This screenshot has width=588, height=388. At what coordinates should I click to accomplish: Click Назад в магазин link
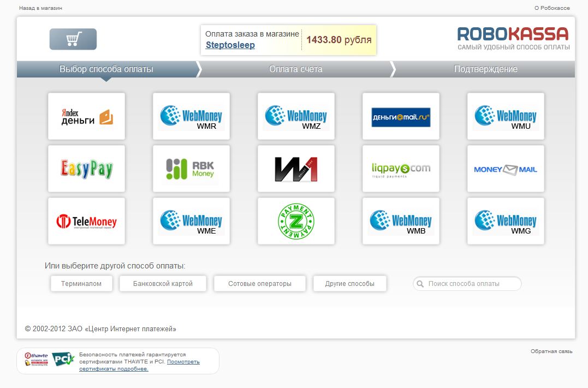click(40, 8)
